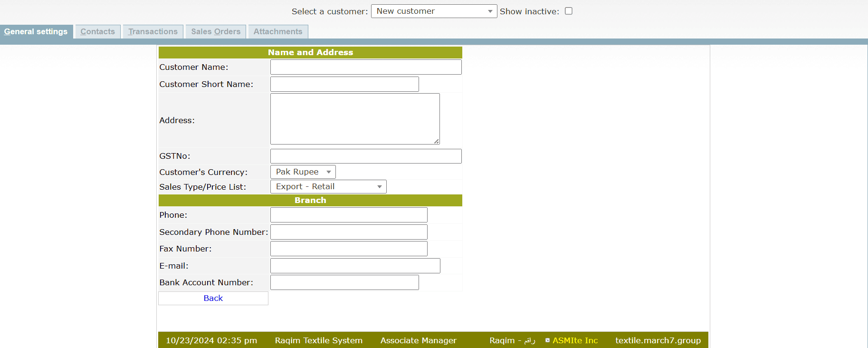Click the Phone input field

tap(348, 215)
